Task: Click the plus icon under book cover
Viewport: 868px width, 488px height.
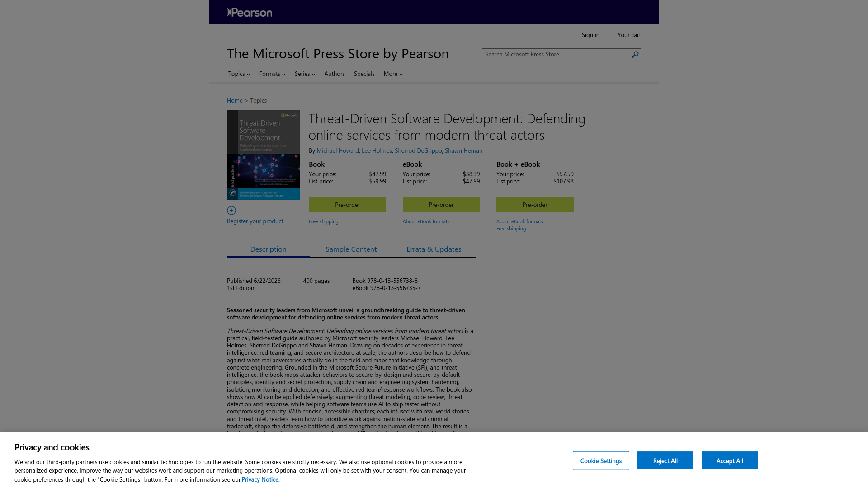Action: pyautogui.click(x=231, y=211)
